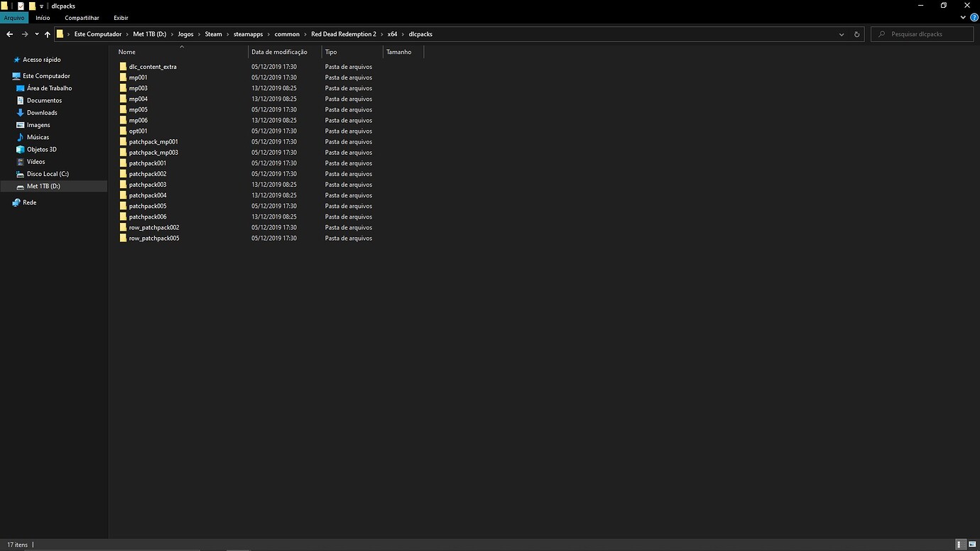Open the customize quick access toolbar menu

click(x=40, y=6)
